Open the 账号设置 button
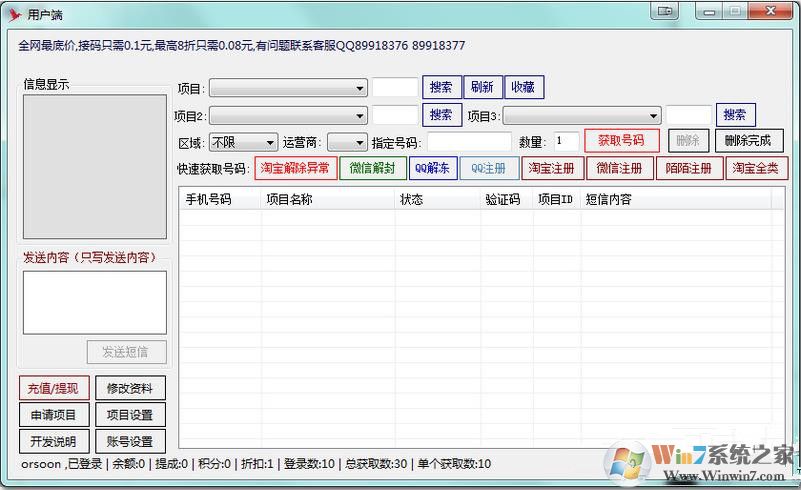Viewport: 801px width, 490px height. click(x=130, y=441)
